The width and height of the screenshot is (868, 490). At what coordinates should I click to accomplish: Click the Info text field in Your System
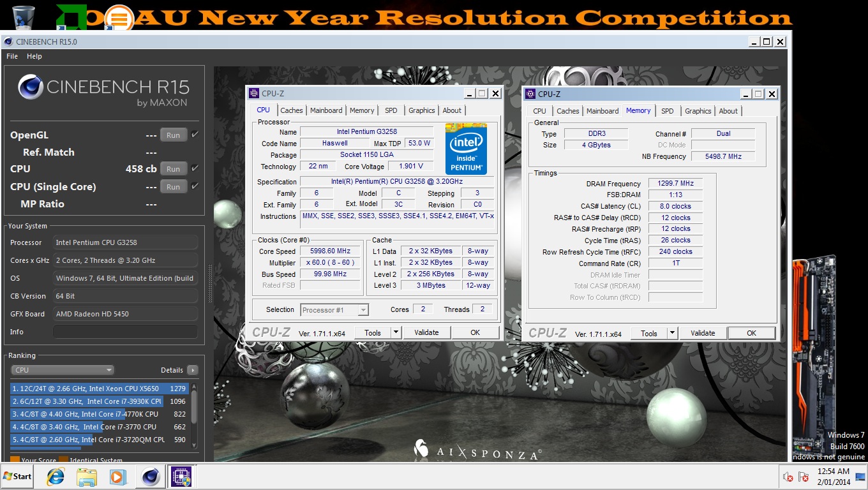125,332
